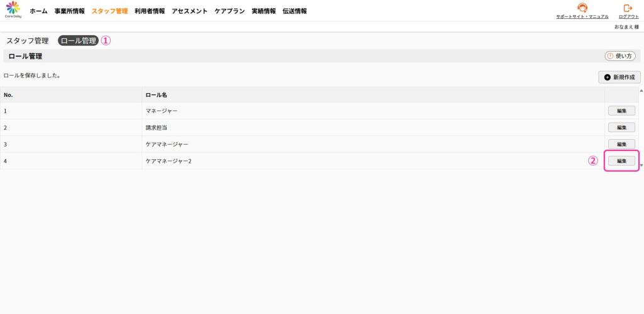Switch to スタッフ管理 sub-tab
This screenshot has width=644, height=314.
tap(27, 41)
